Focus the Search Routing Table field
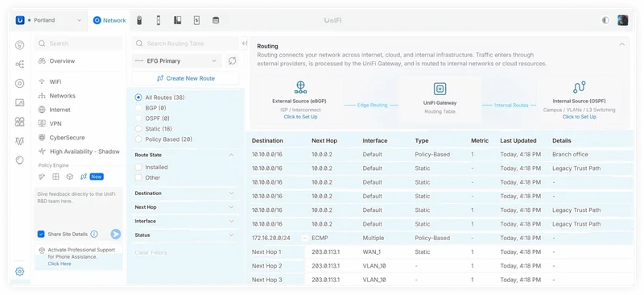 coord(186,44)
